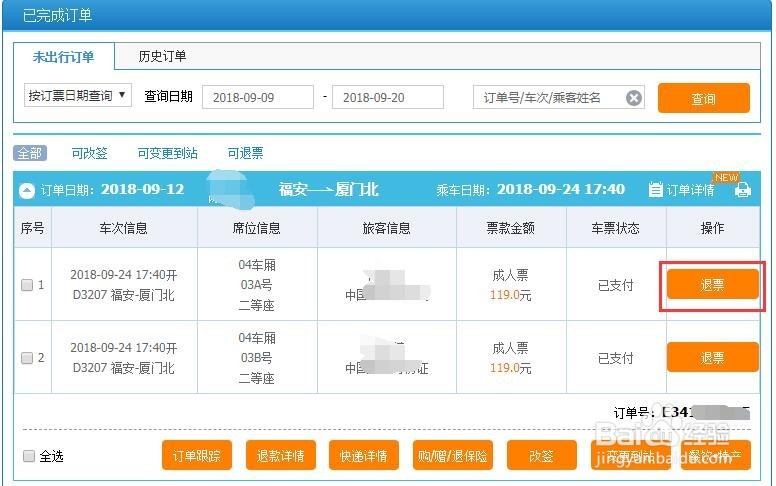Click the 车次信息 column header

pyautogui.click(x=124, y=228)
